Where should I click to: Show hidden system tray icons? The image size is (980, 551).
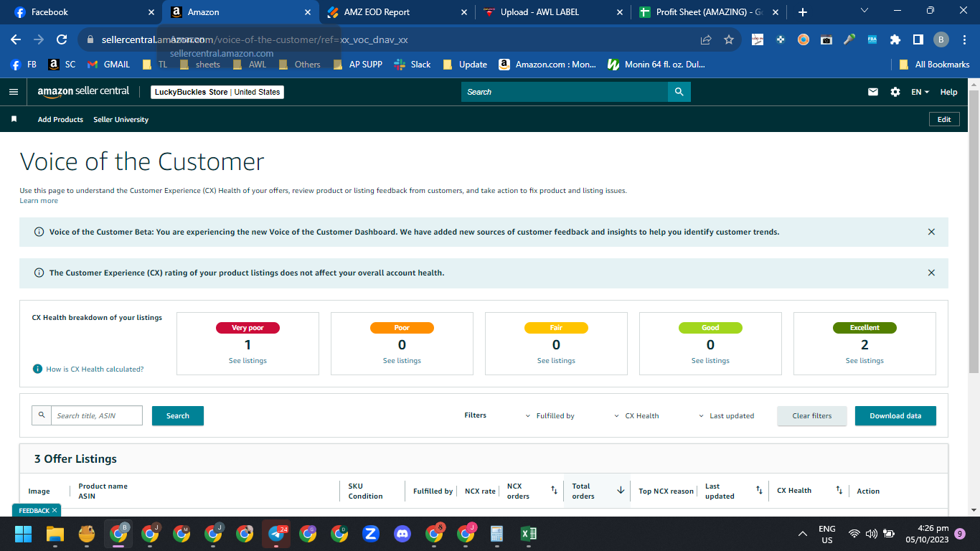point(803,534)
